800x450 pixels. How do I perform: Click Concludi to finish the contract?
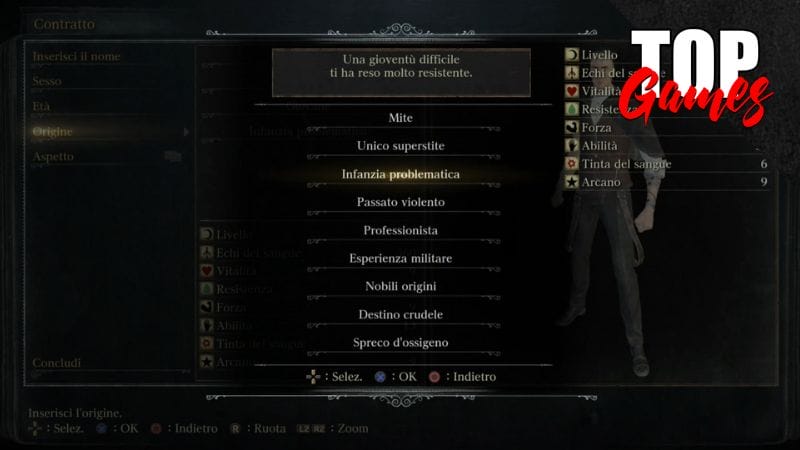[x=57, y=363]
